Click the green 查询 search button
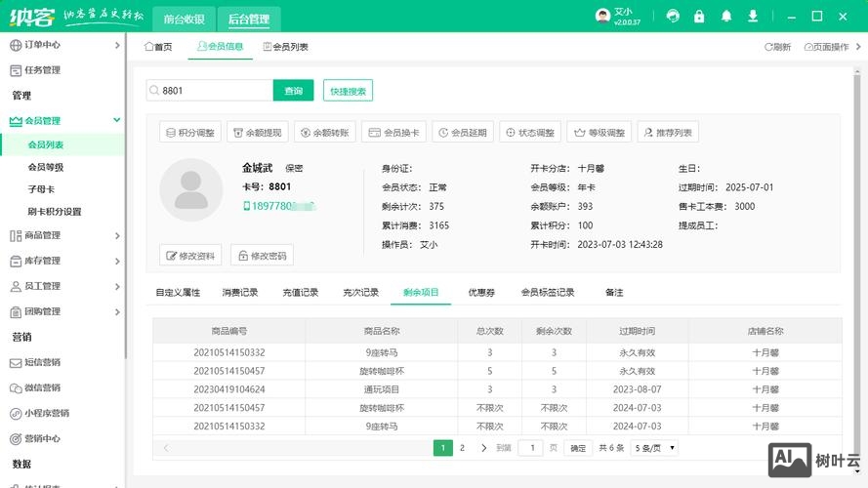 coord(293,91)
